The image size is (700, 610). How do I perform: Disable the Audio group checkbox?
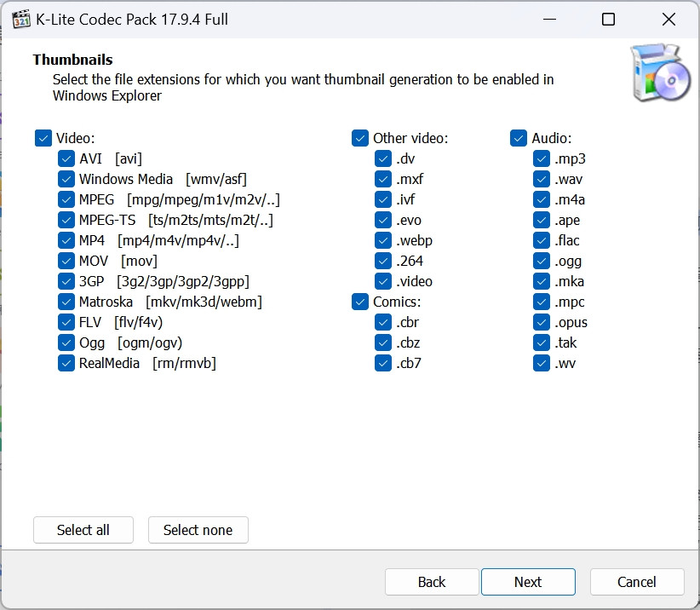(519, 138)
